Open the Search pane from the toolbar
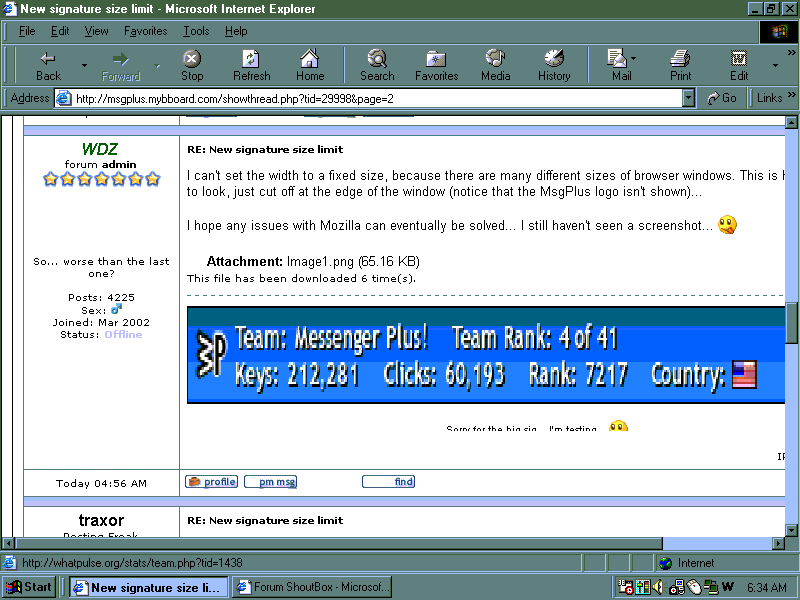 click(x=377, y=65)
